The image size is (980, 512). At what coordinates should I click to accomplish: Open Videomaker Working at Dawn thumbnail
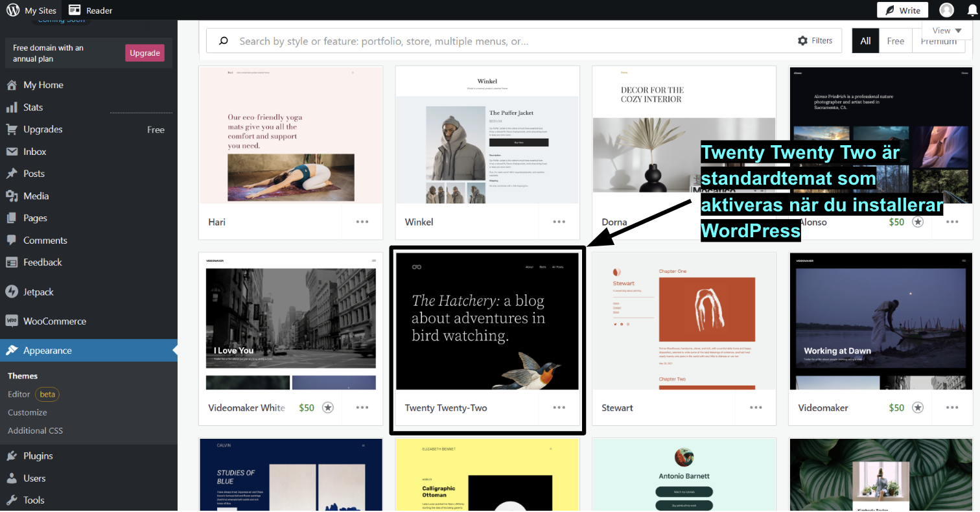[x=881, y=321]
